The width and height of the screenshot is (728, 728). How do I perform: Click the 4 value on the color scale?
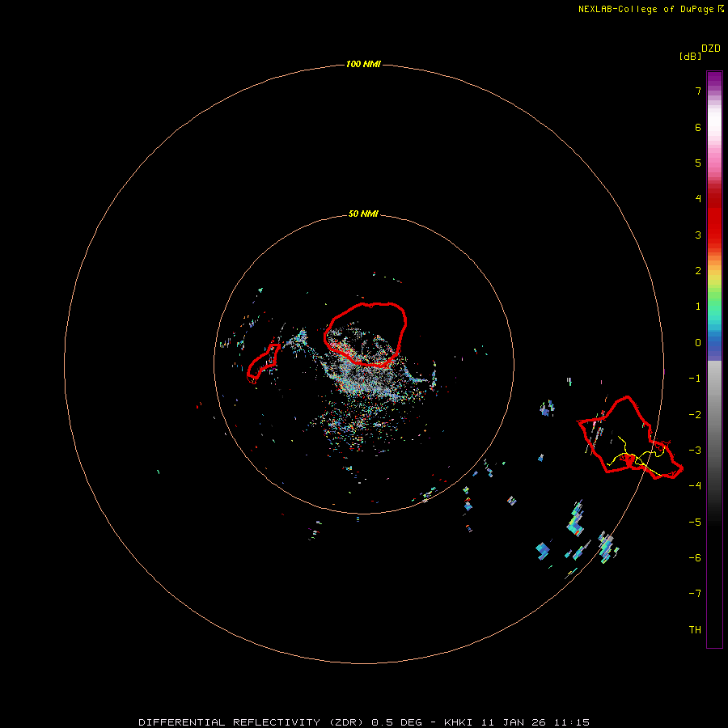[x=698, y=199]
